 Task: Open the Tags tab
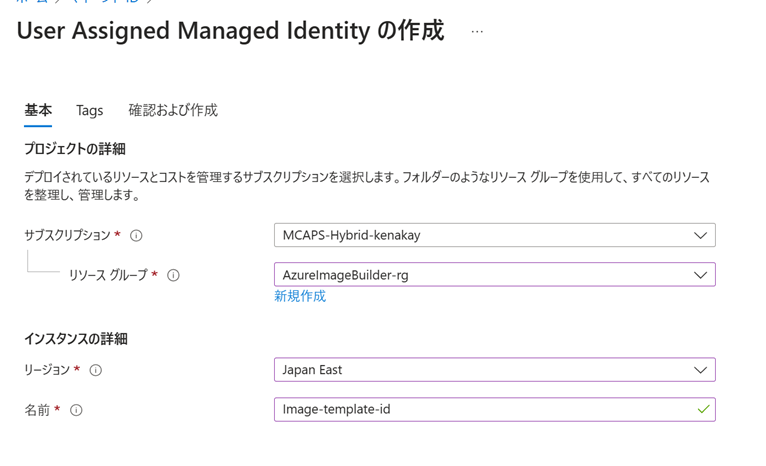[89, 111]
